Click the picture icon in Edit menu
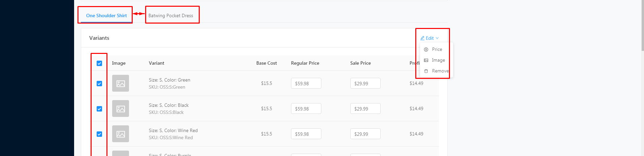 tap(426, 60)
